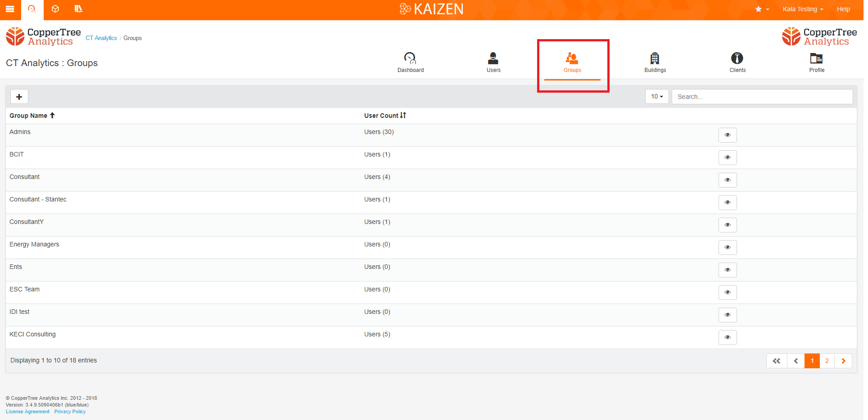
Task: Click the CT Analytics breadcrumb link
Action: click(x=101, y=38)
